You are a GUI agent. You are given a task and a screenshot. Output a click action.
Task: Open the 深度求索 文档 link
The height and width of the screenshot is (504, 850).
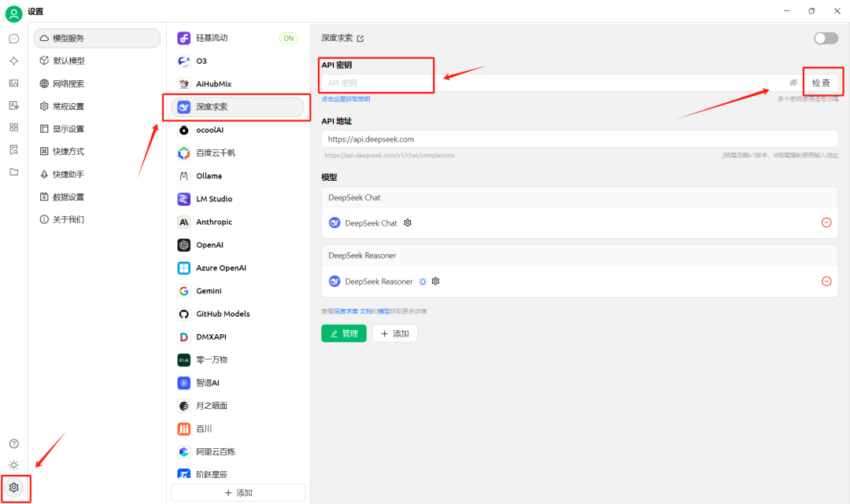click(x=353, y=311)
